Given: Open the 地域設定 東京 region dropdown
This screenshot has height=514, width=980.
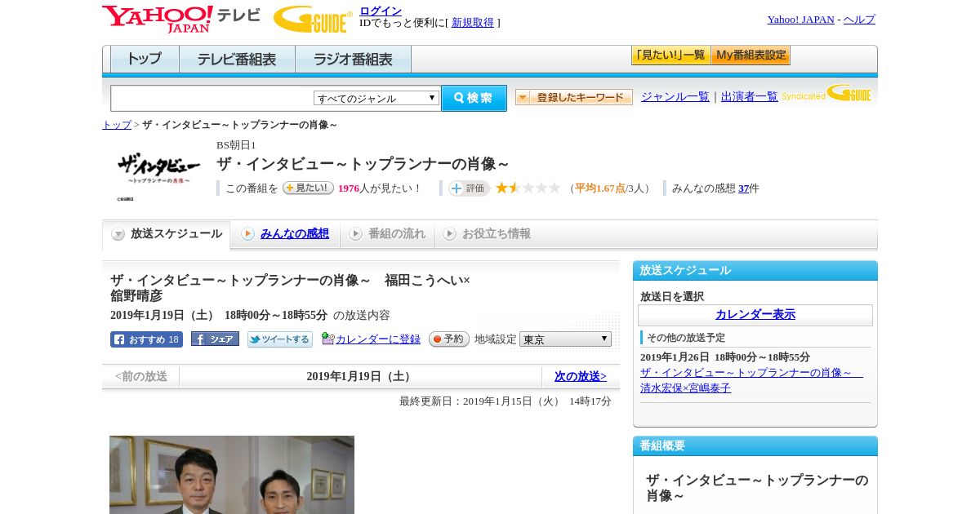Looking at the screenshot, I should pos(565,339).
